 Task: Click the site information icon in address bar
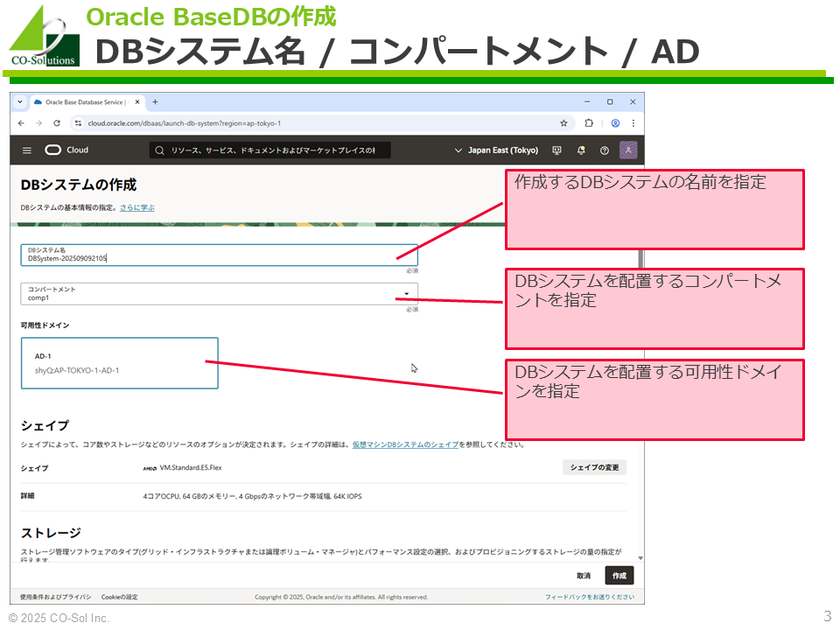pyautogui.click(x=78, y=123)
